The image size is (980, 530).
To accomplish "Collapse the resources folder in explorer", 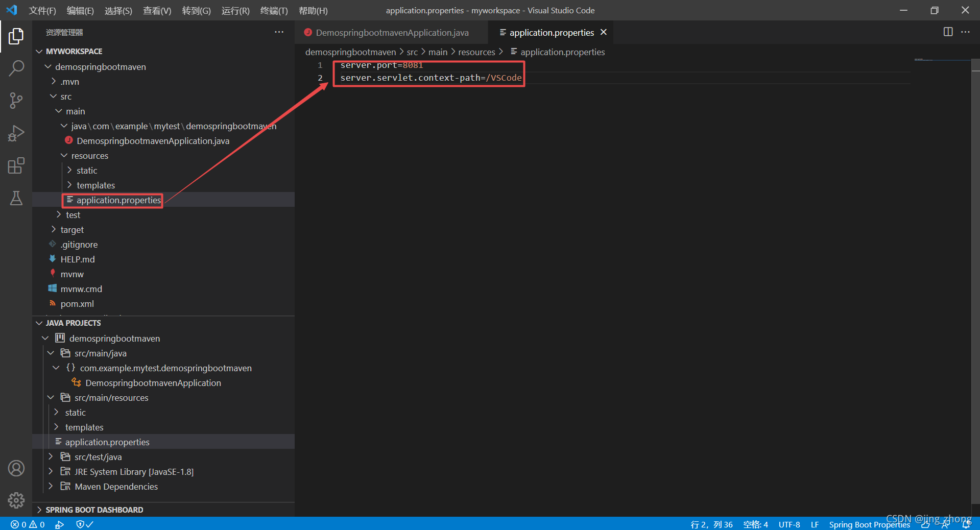I will (x=89, y=156).
